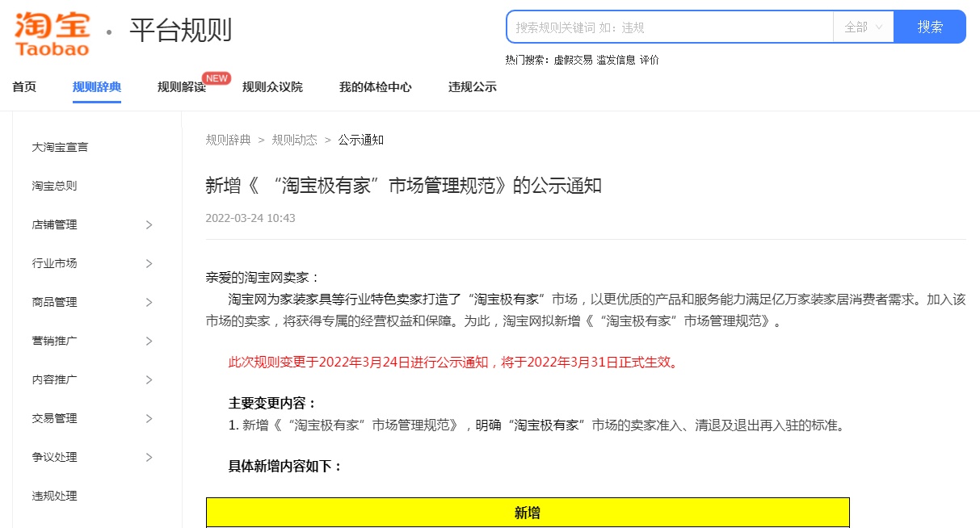Click the 主要变更内容 heading
Viewport: 980px width, 528px height.
(x=273, y=403)
